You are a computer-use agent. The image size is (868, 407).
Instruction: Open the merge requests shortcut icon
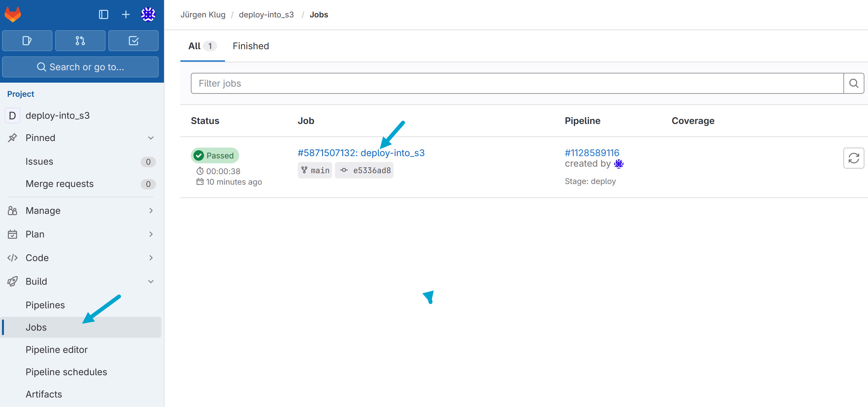(x=80, y=41)
